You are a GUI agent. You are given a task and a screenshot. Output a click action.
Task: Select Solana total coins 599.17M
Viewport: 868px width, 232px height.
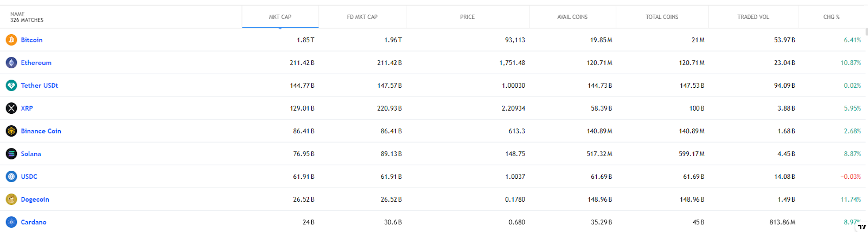692,154
